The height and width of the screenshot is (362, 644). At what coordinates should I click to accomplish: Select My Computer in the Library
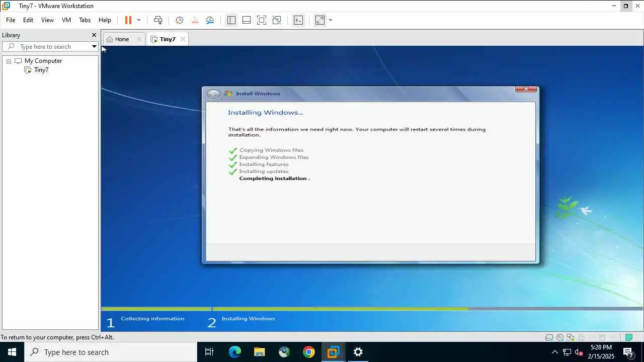pos(43,61)
